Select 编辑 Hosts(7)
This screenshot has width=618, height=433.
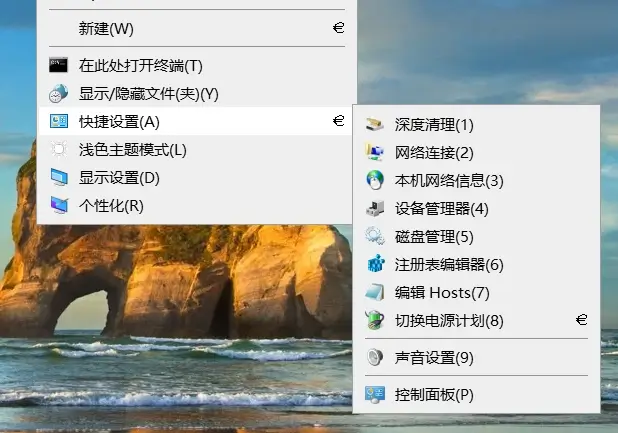tap(477, 292)
